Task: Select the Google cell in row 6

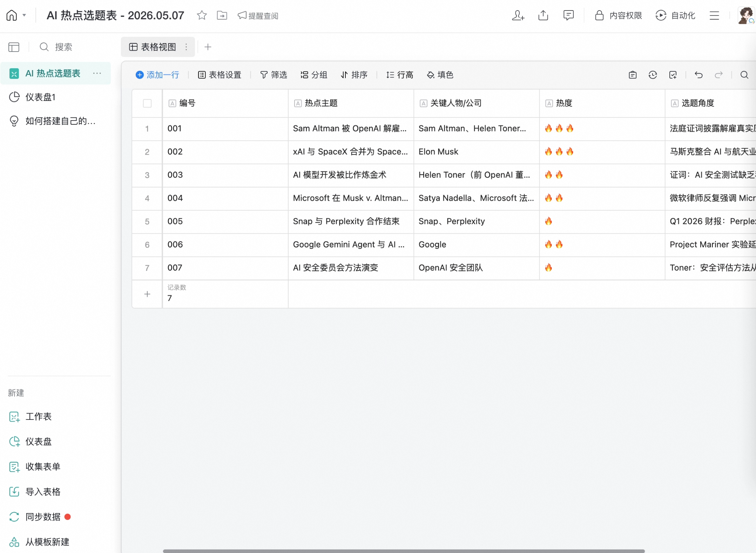Action: (477, 244)
